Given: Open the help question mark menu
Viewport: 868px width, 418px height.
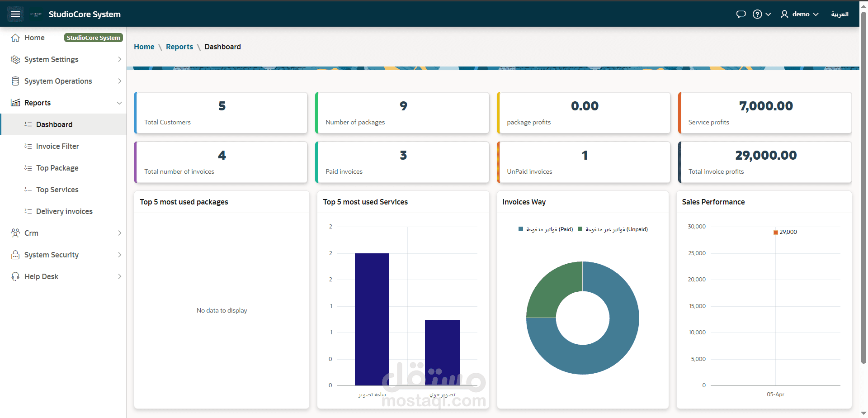Looking at the screenshot, I should 762,14.
